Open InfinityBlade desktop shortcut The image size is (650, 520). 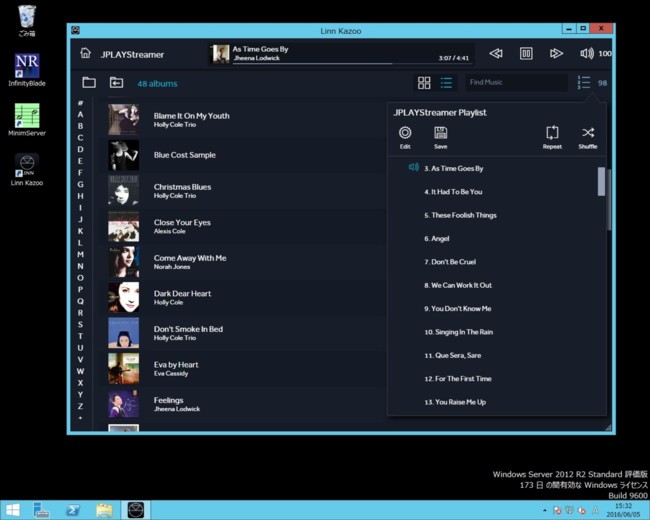(27, 70)
